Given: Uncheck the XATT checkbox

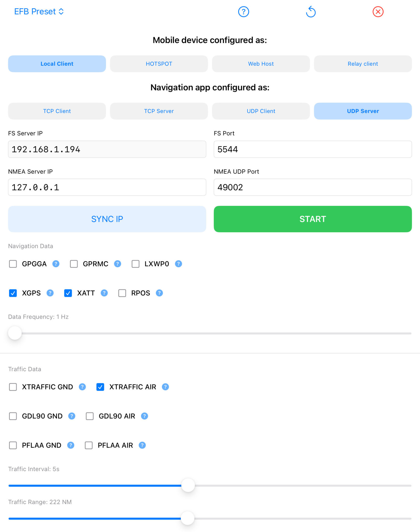Looking at the screenshot, I should click(68, 293).
